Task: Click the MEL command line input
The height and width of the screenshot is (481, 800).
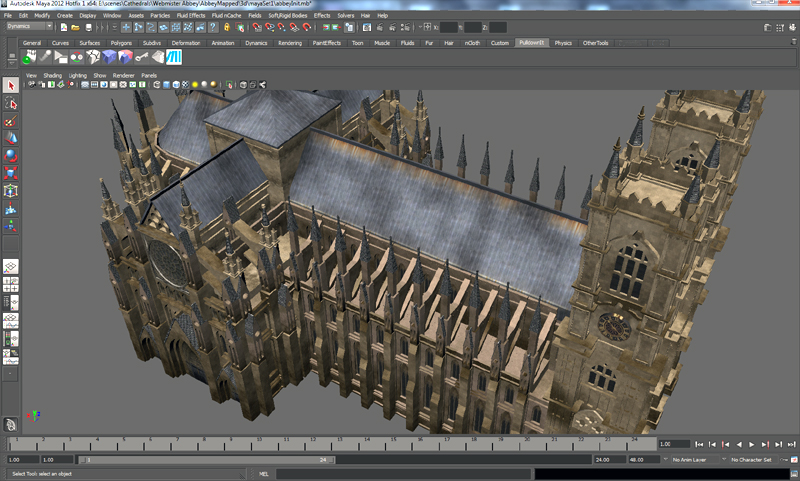Action: tap(403, 474)
